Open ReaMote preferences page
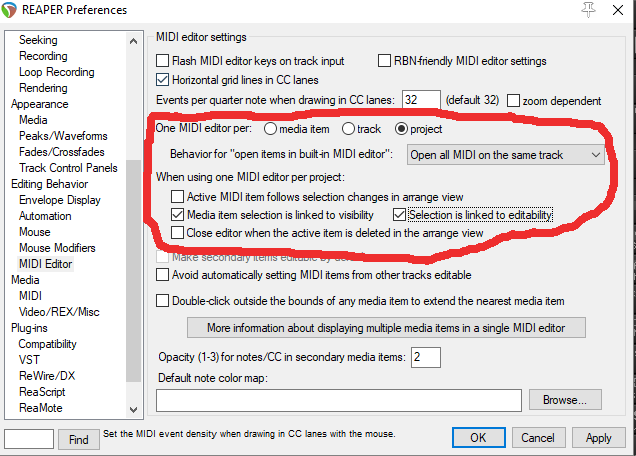Image resolution: width=636 pixels, height=456 pixels. tap(41, 408)
